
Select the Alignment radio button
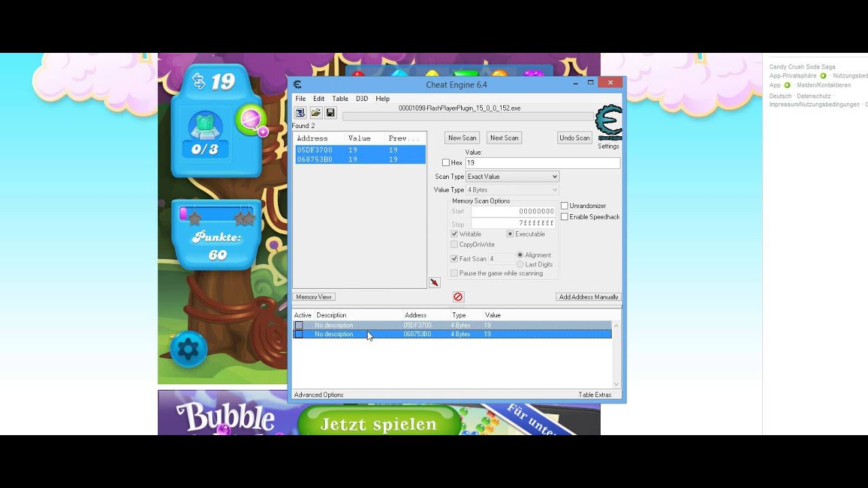click(520, 255)
